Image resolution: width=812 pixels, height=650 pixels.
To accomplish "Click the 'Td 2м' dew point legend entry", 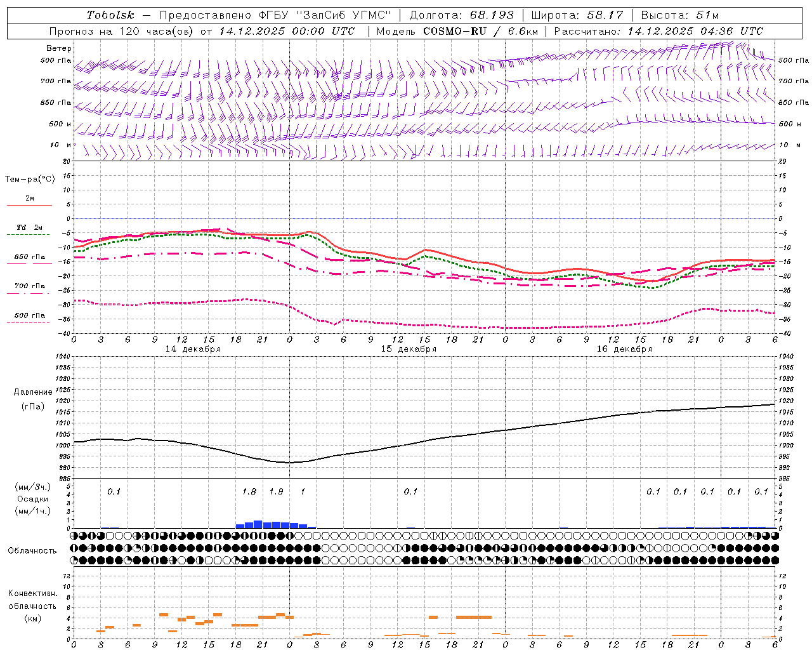I will click(x=30, y=227).
